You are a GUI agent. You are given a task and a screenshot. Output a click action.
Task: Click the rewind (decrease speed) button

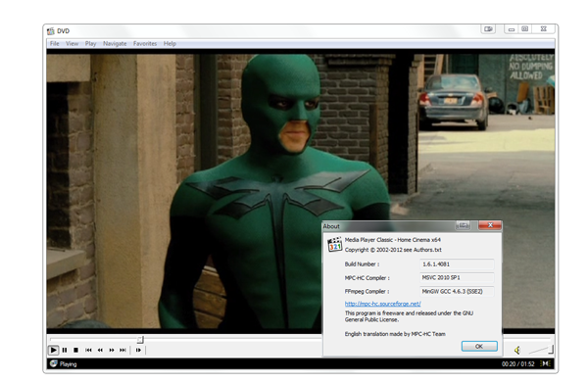point(100,350)
